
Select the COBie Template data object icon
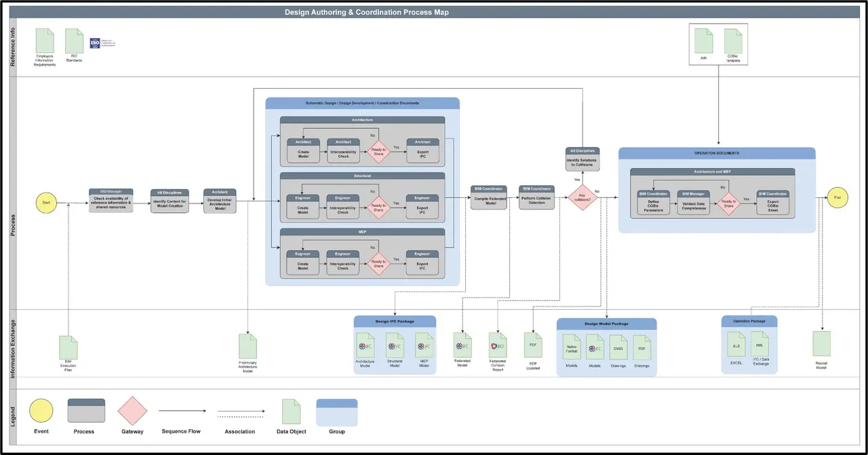733,41
